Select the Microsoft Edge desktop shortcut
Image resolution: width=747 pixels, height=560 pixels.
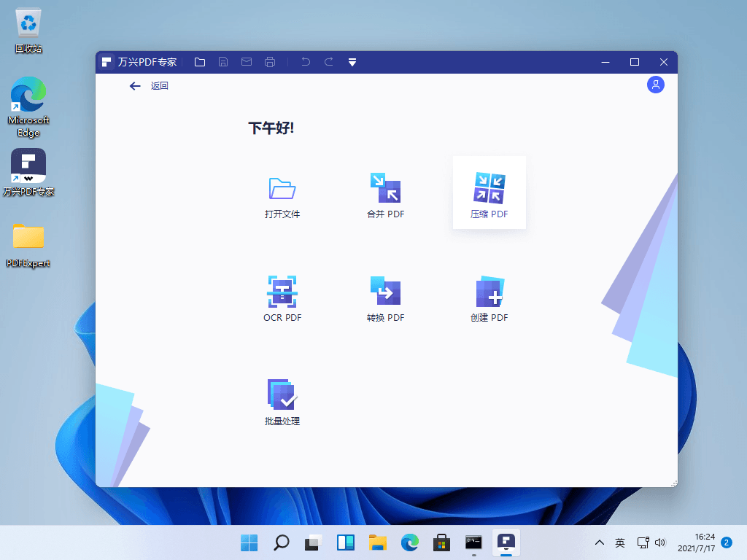coord(28,107)
